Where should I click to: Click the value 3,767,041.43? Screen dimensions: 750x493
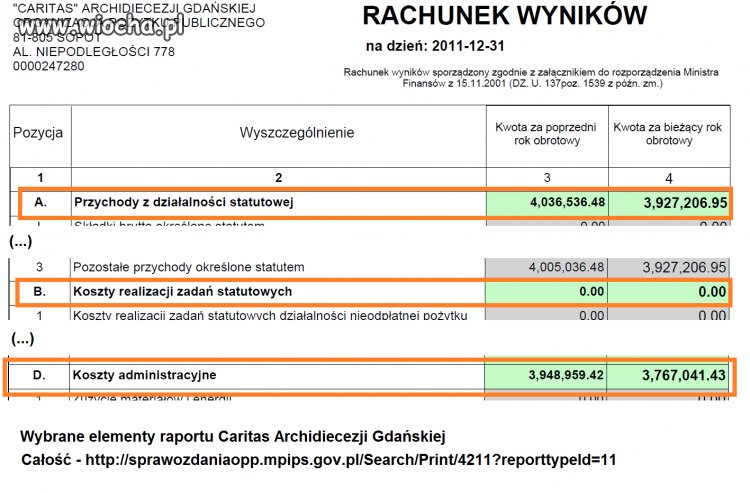point(684,375)
